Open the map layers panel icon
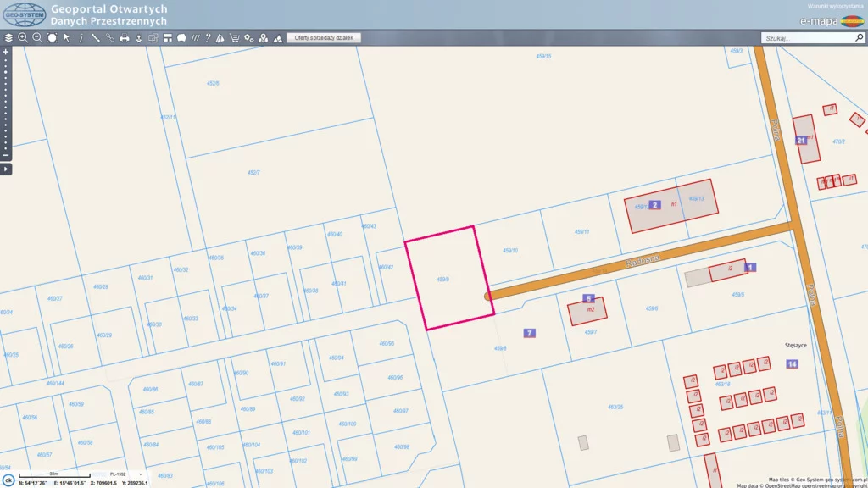The height and width of the screenshot is (488, 868). click(8, 38)
